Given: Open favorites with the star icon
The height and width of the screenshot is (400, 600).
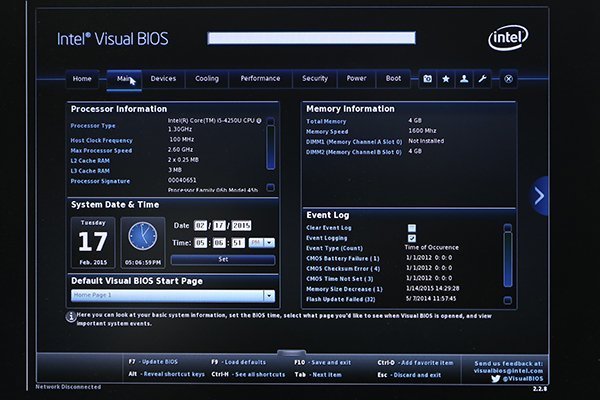Looking at the screenshot, I should click(446, 79).
